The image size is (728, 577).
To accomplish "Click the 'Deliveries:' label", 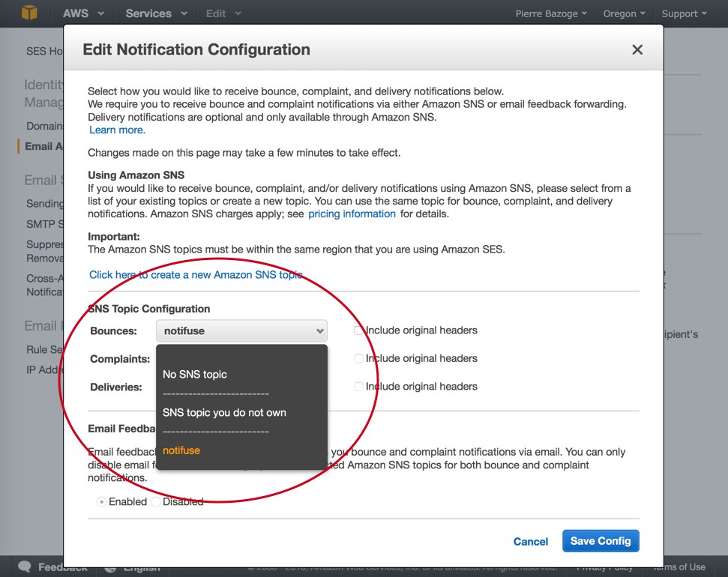I will tap(116, 387).
